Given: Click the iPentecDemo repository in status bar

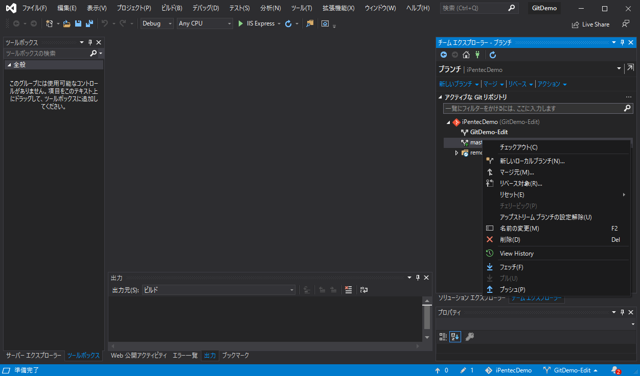Looking at the screenshot, I should pos(509,370).
